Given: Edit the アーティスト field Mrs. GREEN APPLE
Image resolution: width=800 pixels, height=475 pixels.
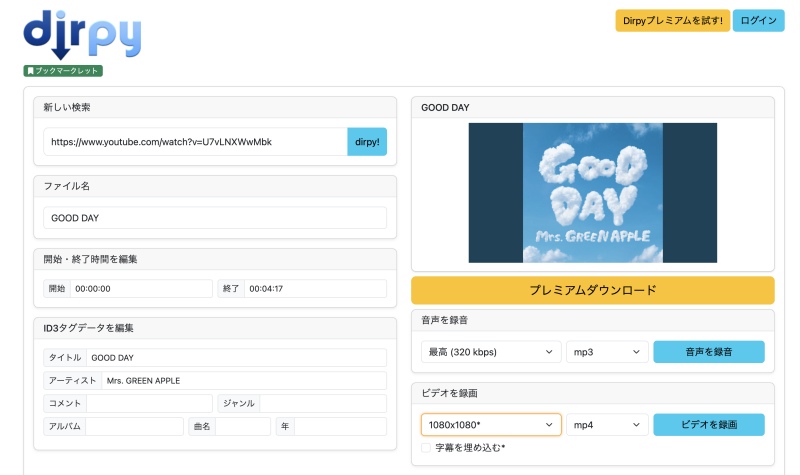Looking at the screenshot, I should coord(244,381).
